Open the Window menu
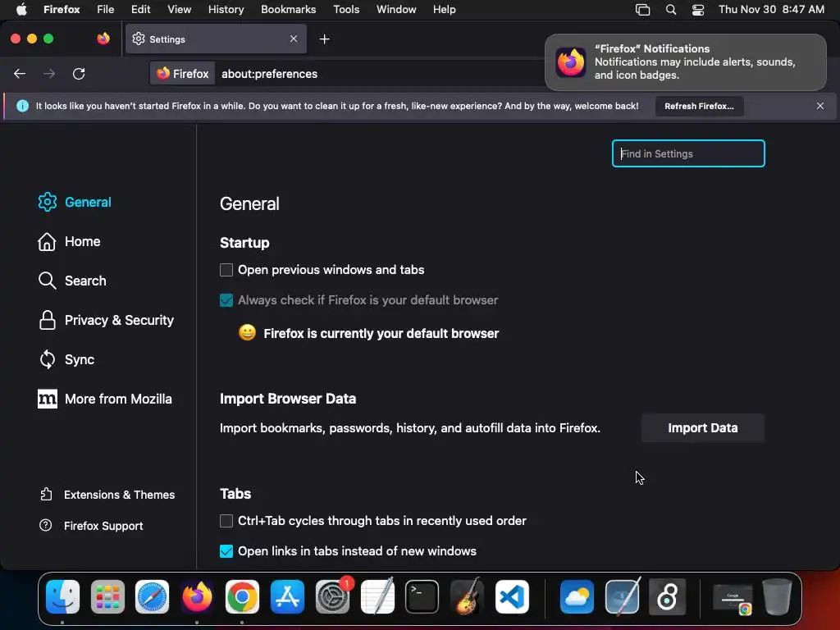This screenshot has width=840, height=630. [396, 9]
